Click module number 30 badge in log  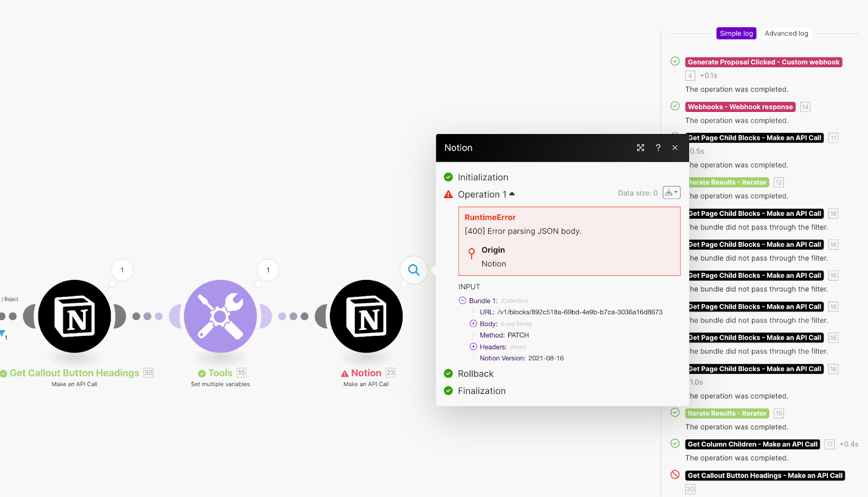point(690,489)
